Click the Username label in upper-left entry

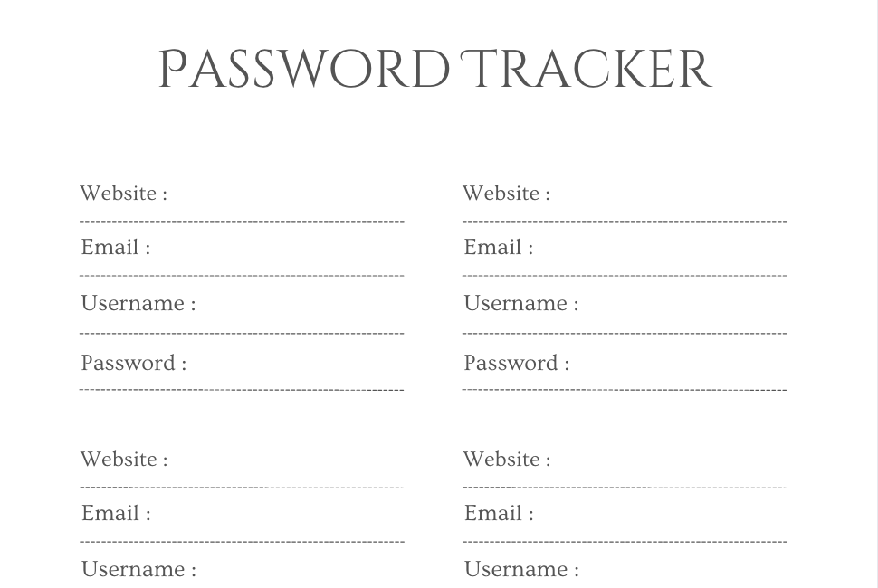138,303
